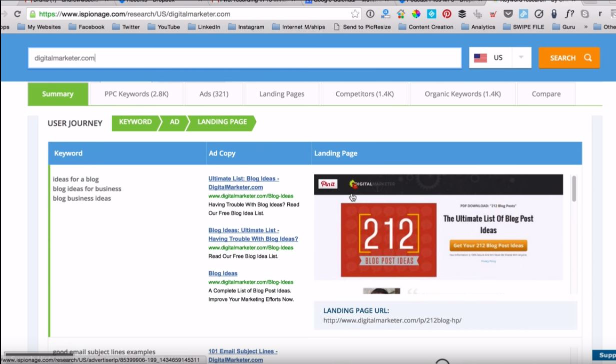Click the nesting doll extension icon
616x364 pixels.
(554, 14)
